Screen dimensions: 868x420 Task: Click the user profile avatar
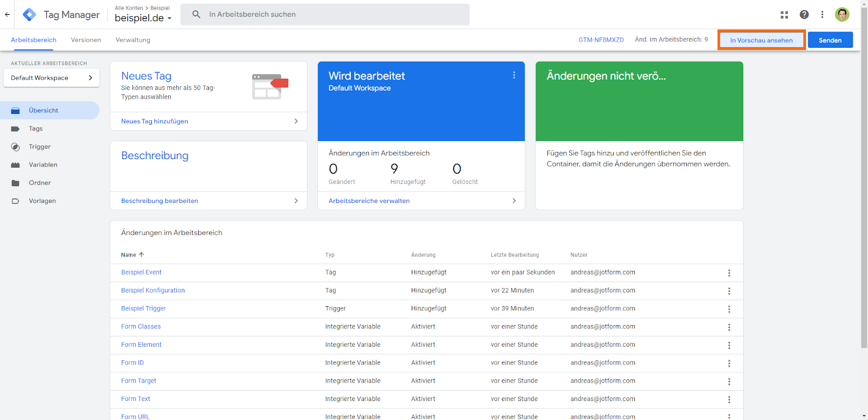point(842,15)
